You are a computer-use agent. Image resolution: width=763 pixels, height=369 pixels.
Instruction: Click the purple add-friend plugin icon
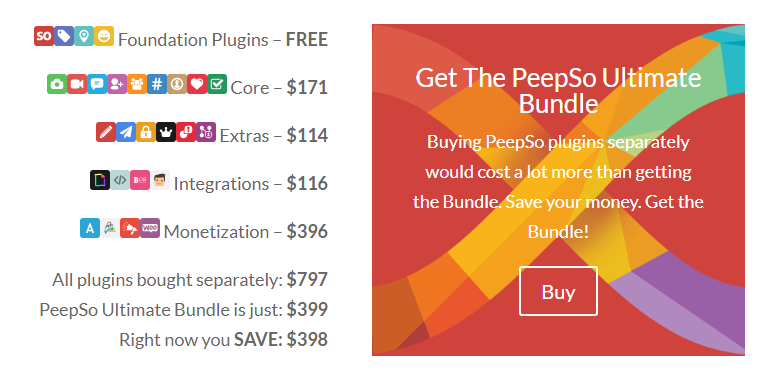pos(117,84)
